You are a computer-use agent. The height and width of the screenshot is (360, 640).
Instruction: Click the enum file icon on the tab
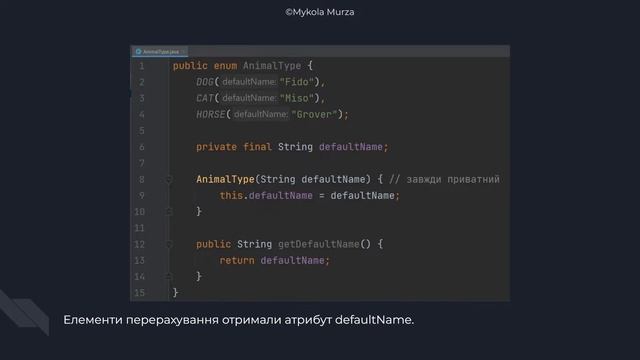(138, 52)
